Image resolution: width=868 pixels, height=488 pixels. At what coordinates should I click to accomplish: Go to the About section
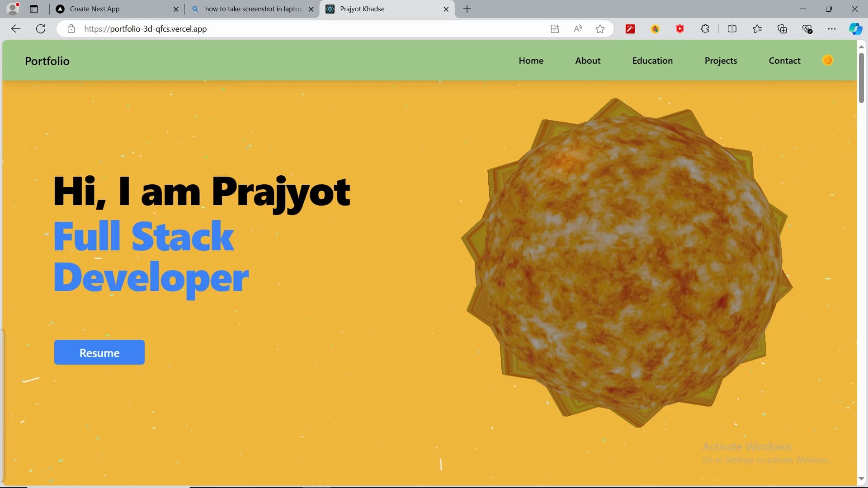588,61
